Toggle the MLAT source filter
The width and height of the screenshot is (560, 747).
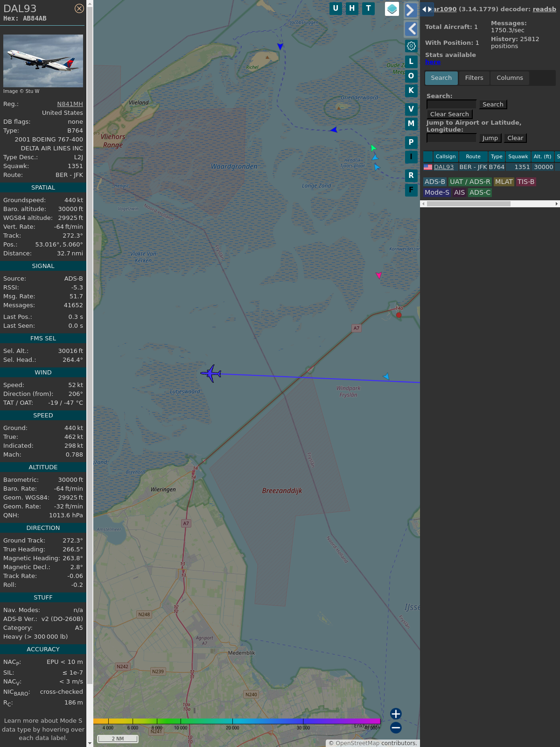(x=504, y=182)
